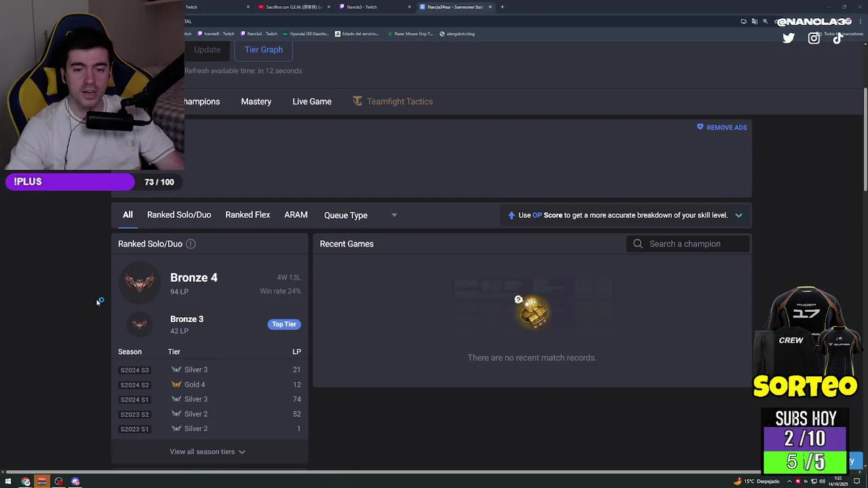Viewport: 868px width, 488px height.
Task: Filter by Ranked Flex tab
Action: [248, 215]
